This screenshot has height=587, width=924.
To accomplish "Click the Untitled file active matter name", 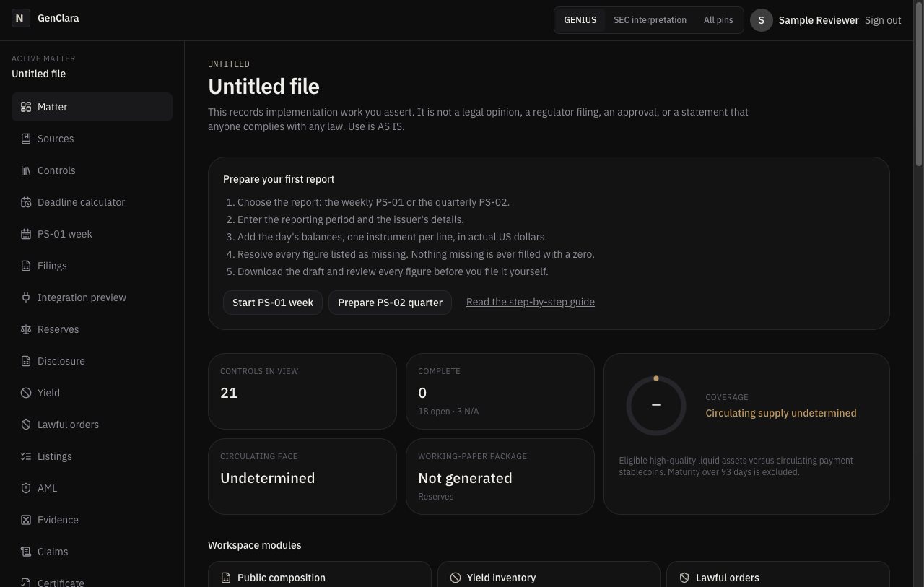I will click(x=38, y=74).
